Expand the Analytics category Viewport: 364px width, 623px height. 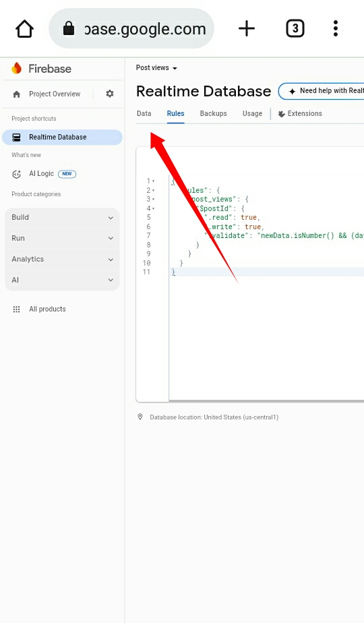(x=63, y=259)
